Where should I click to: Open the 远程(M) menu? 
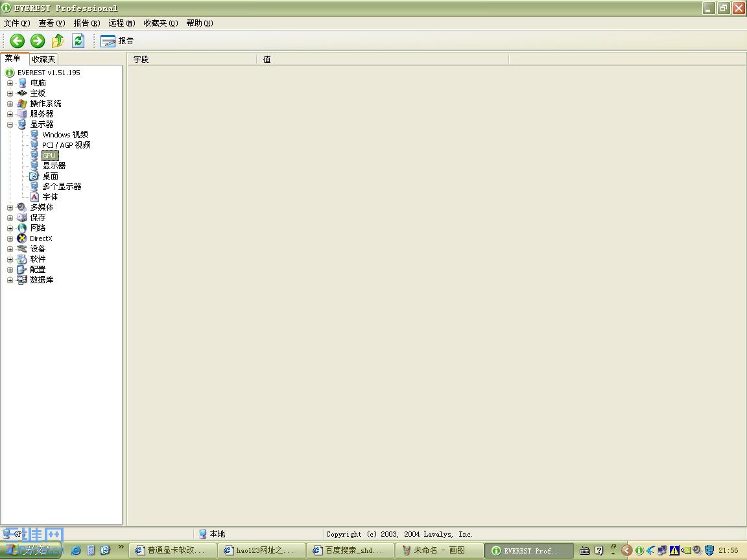[x=121, y=23]
